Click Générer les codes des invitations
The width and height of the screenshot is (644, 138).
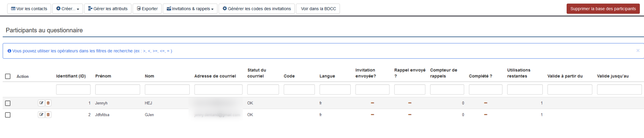point(257,9)
